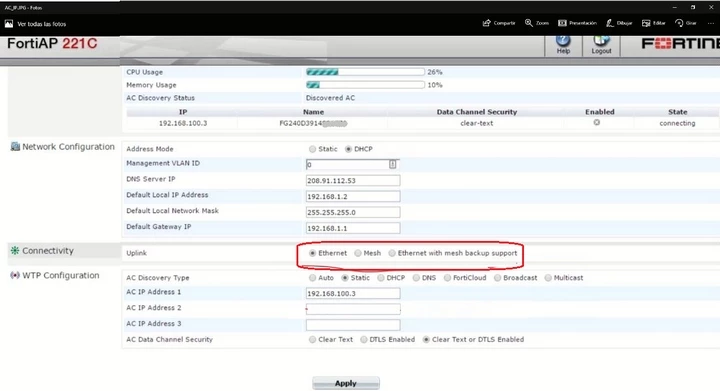This screenshot has width=720, height=391.
Task: Click the 'Data Channel Security' column header
Action: point(477,112)
